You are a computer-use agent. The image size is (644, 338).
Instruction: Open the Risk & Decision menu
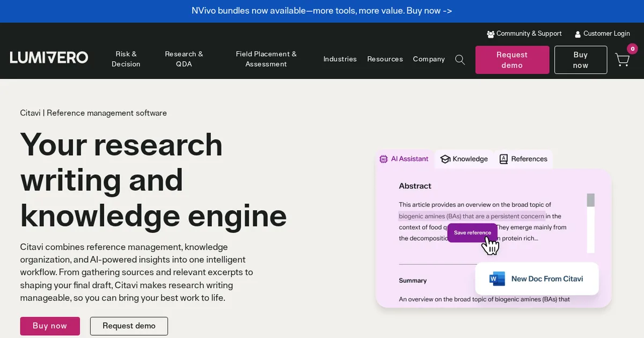tap(126, 59)
